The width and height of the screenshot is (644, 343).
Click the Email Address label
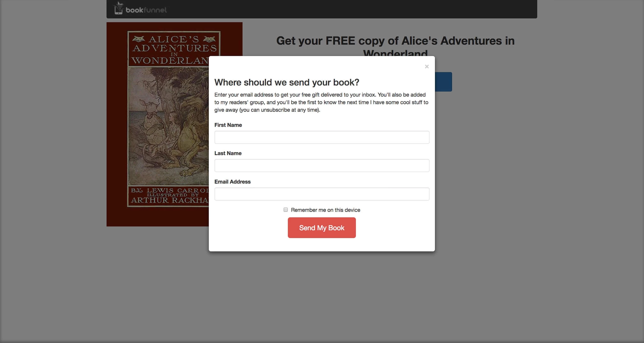pyautogui.click(x=232, y=182)
